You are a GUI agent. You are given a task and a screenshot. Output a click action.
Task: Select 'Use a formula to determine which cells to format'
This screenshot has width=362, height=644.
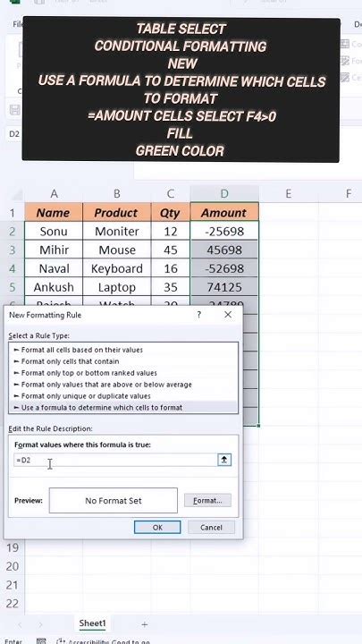123,408
